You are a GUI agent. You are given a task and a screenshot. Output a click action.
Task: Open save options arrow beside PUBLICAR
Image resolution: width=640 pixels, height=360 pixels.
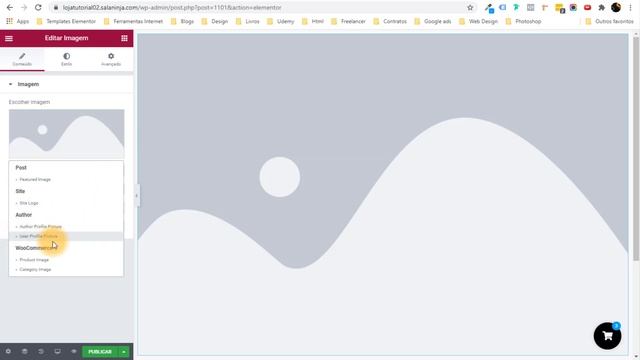(x=124, y=351)
